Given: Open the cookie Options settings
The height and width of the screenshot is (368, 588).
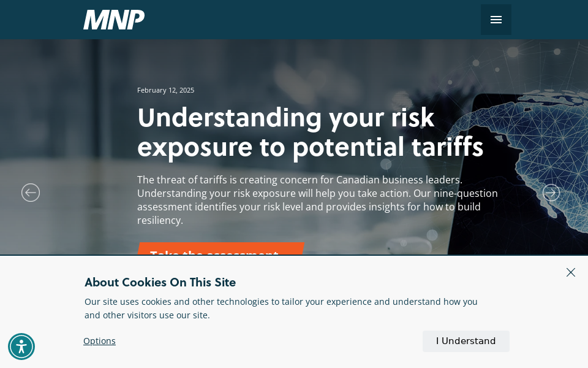Looking at the screenshot, I should tap(99, 341).
